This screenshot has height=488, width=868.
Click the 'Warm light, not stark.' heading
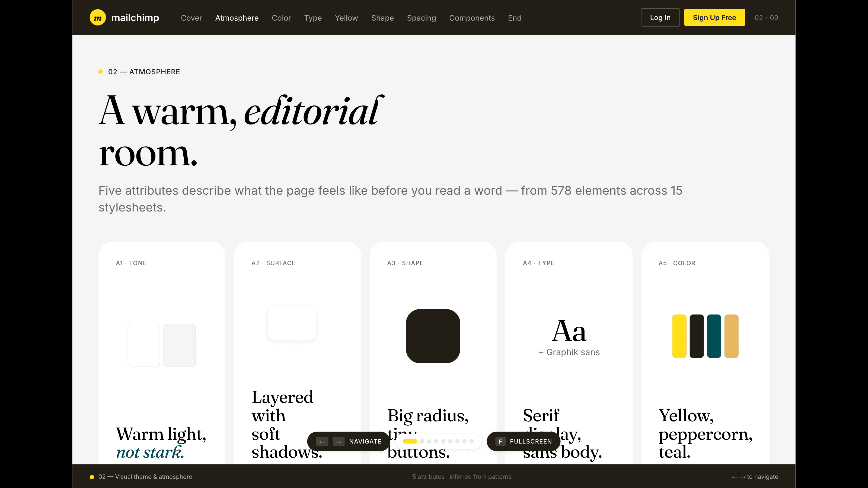(161, 443)
